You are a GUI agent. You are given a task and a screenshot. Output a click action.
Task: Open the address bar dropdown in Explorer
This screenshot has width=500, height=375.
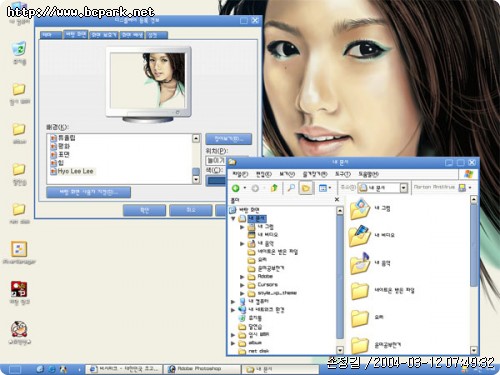pyautogui.click(x=403, y=188)
